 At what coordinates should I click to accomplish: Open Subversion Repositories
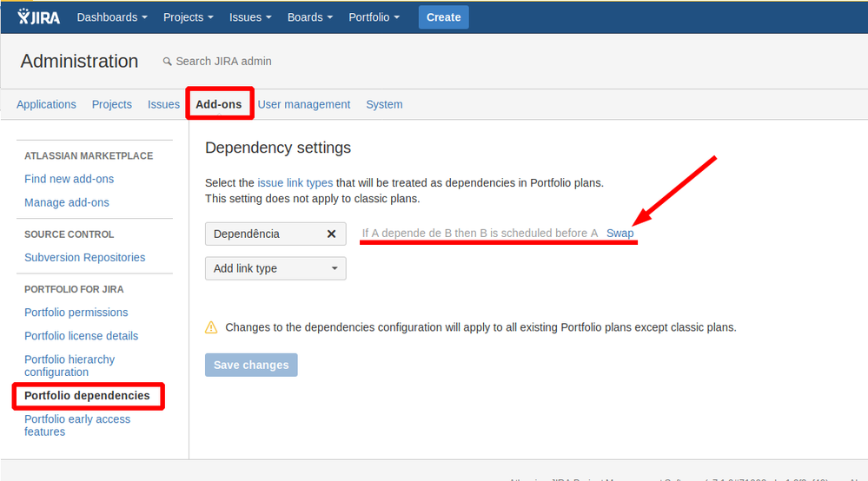point(84,258)
